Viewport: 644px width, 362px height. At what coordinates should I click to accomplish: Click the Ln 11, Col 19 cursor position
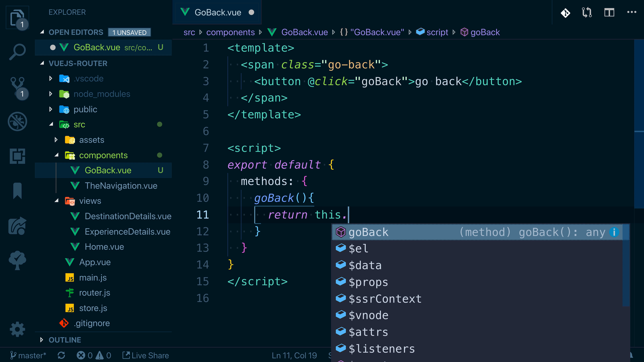click(x=294, y=355)
